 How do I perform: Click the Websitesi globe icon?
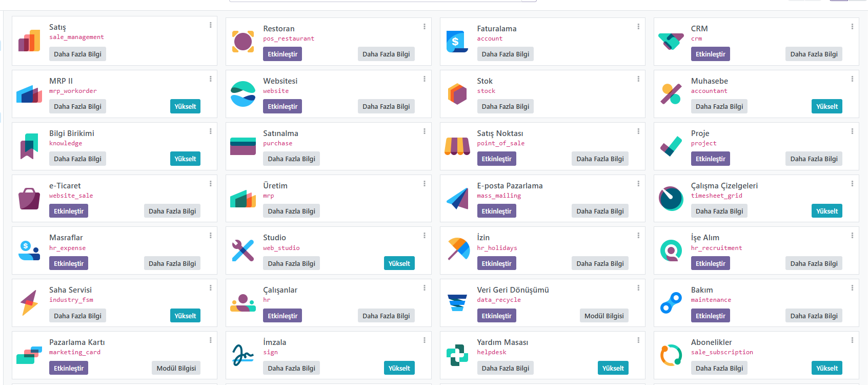pos(243,93)
